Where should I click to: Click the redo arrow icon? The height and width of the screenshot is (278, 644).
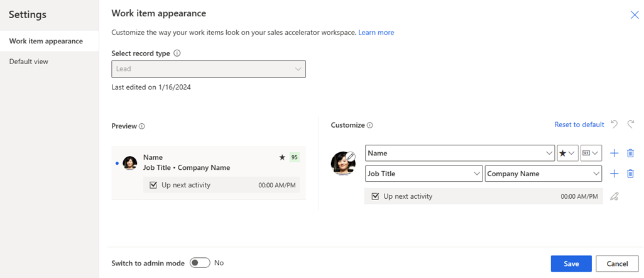click(630, 125)
